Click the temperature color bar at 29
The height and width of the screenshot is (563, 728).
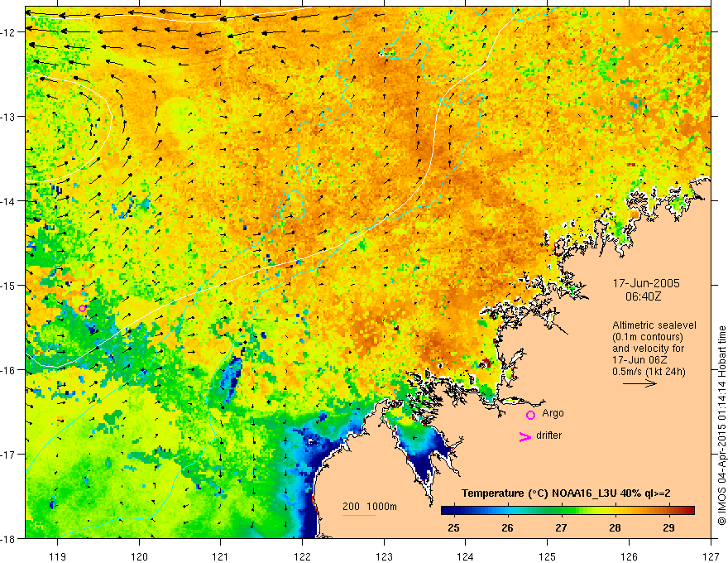coord(668,510)
